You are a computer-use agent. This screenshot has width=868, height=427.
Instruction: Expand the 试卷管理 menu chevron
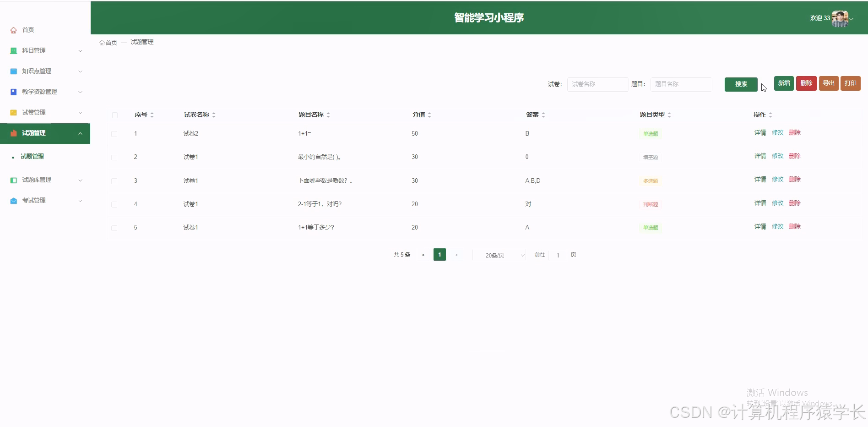click(81, 112)
